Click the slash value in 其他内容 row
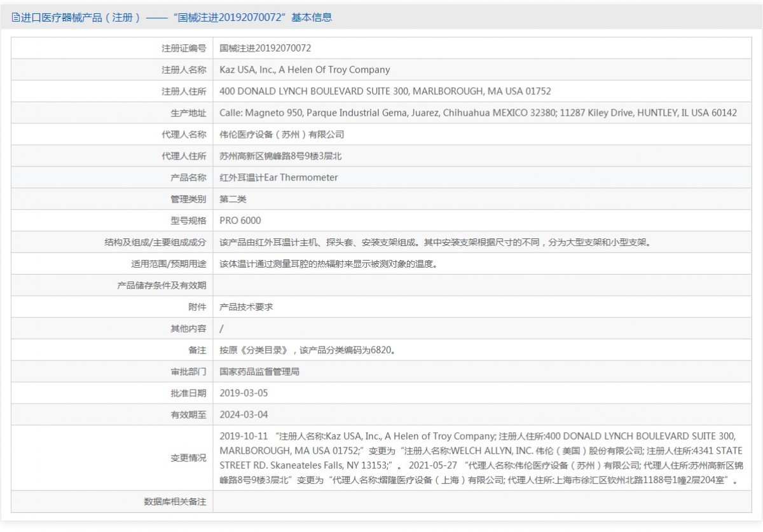This screenshot has width=763, height=532. pos(221,329)
